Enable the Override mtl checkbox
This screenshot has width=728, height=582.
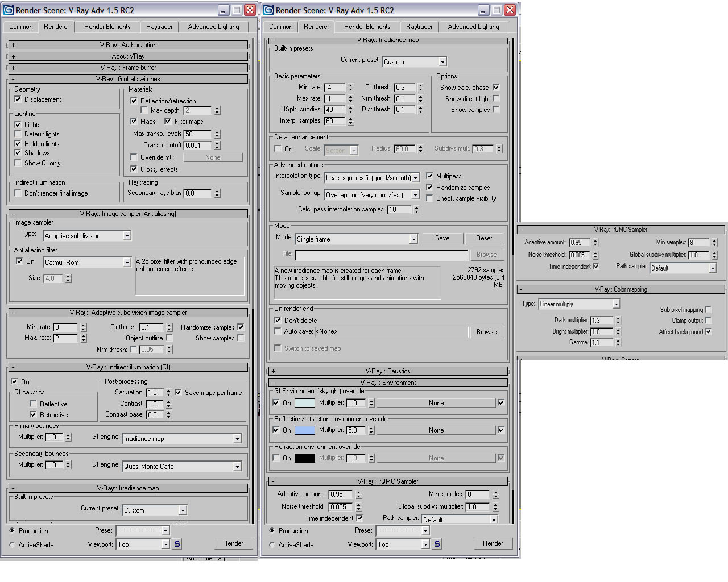134,157
